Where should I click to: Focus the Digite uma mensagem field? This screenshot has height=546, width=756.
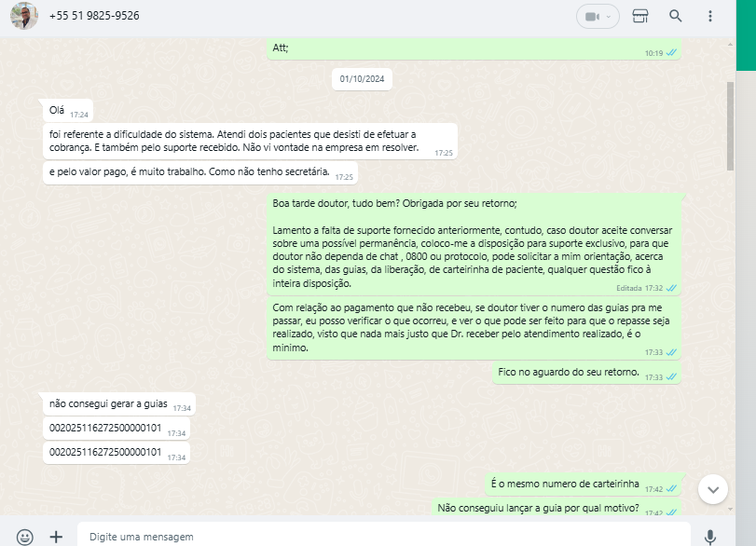point(383,536)
